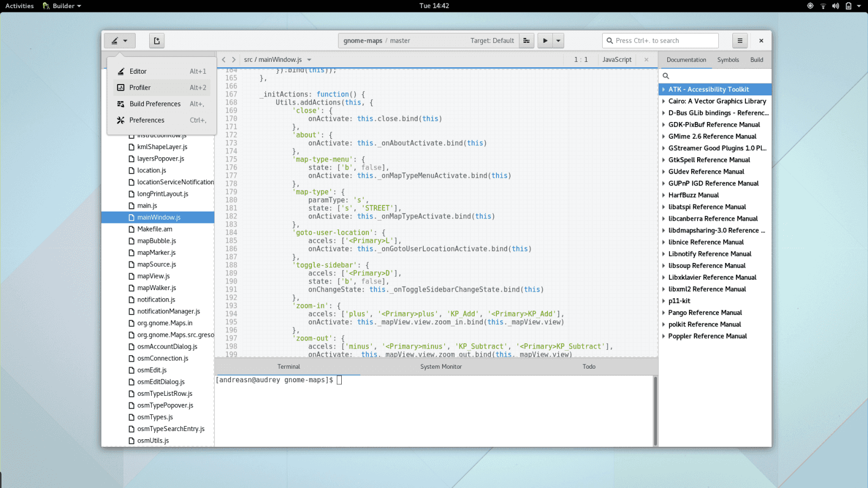Open kmlShapeLayer.js in project tree
The height and width of the screenshot is (488, 868).
click(x=162, y=147)
